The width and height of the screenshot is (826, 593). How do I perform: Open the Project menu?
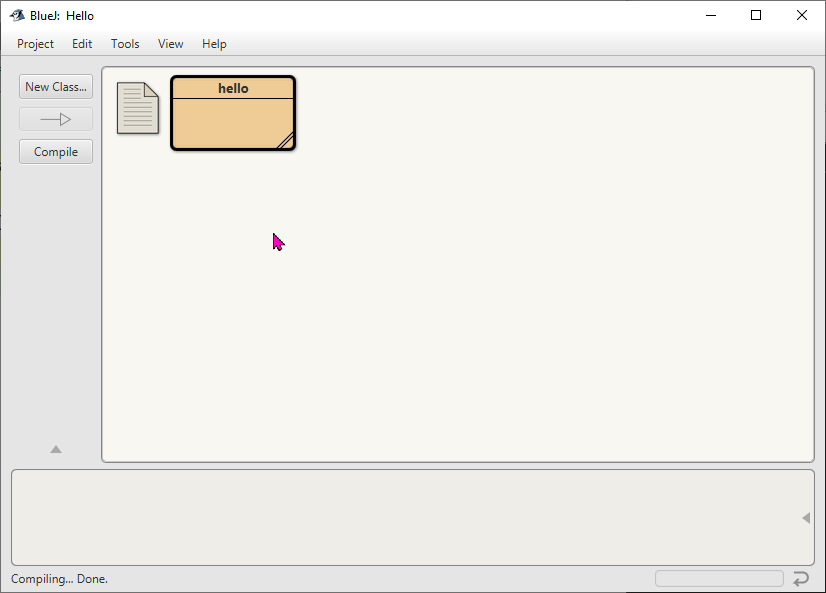pos(35,44)
